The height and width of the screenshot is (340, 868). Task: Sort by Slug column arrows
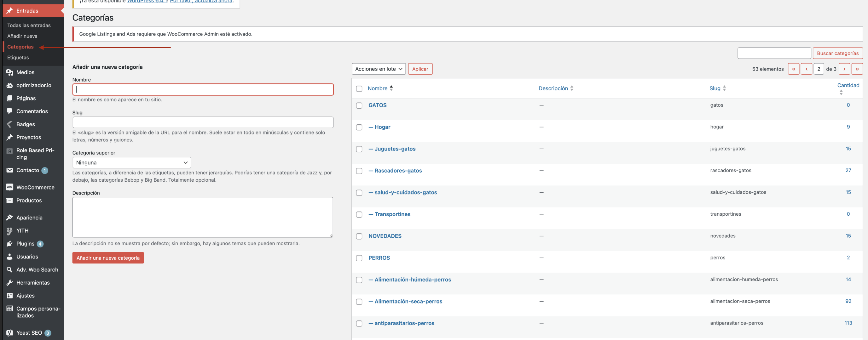pos(725,88)
